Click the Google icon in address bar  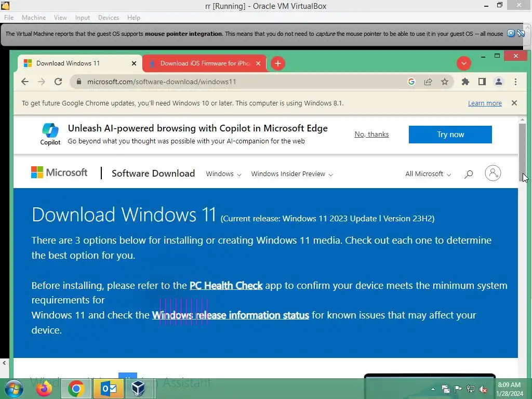click(x=411, y=82)
